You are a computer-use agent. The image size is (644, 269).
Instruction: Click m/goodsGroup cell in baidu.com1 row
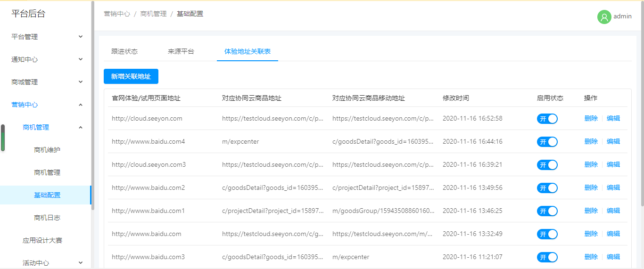(x=383, y=211)
